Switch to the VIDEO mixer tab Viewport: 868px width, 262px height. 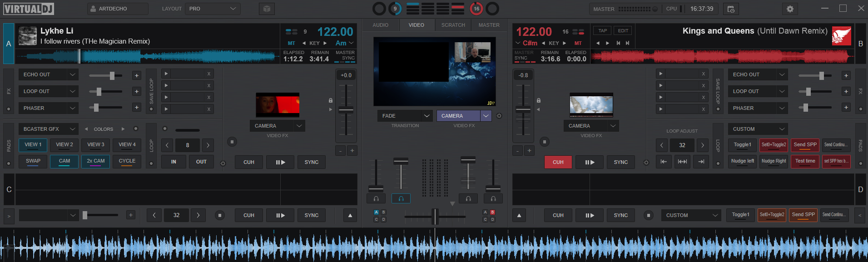[x=417, y=25]
